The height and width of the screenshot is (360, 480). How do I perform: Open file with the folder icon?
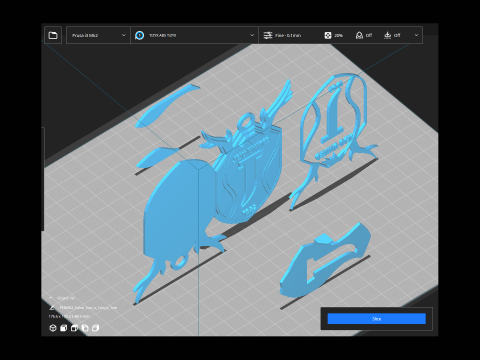pos(53,35)
